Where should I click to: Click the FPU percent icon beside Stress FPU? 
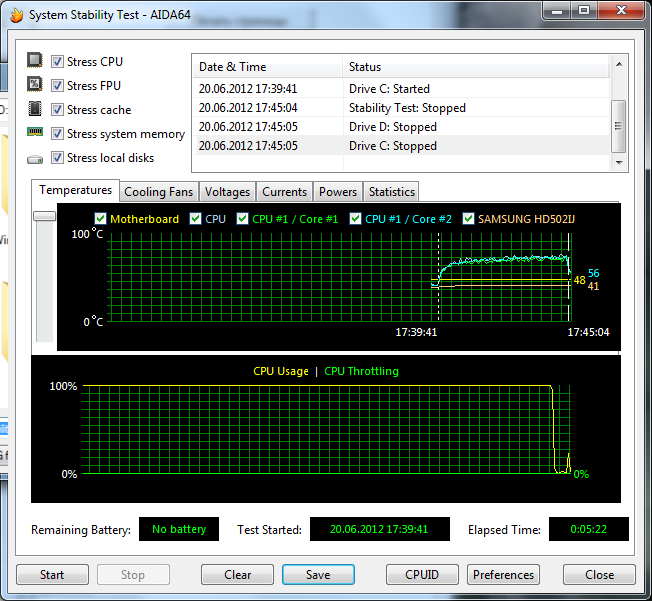click(35, 84)
